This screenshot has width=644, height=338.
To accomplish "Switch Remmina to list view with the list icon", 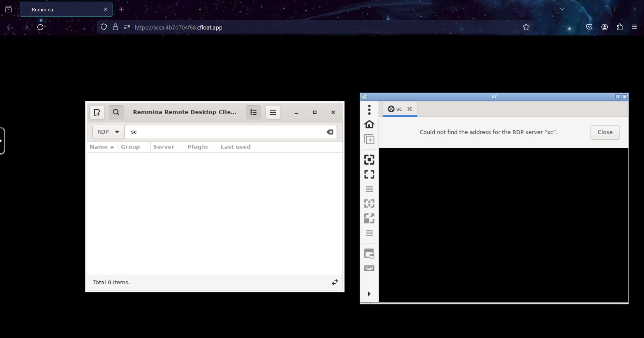I will point(254,112).
